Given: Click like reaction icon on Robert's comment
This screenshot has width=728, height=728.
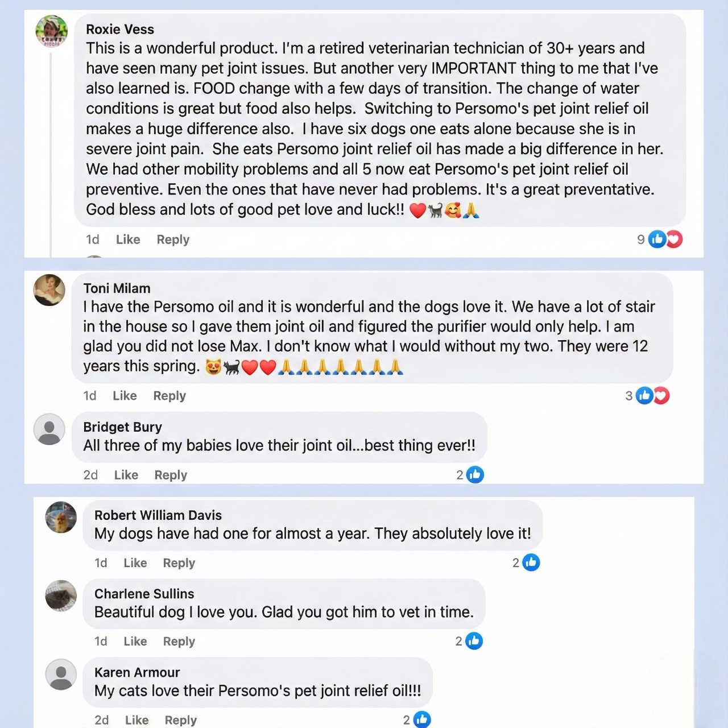Looking at the screenshot, I should click(531, 562).
